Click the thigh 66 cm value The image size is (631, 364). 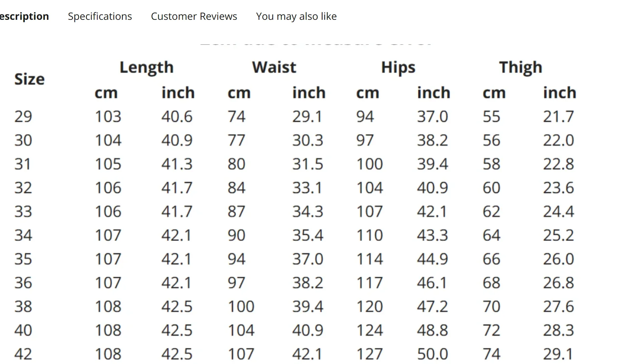(491, 259)
